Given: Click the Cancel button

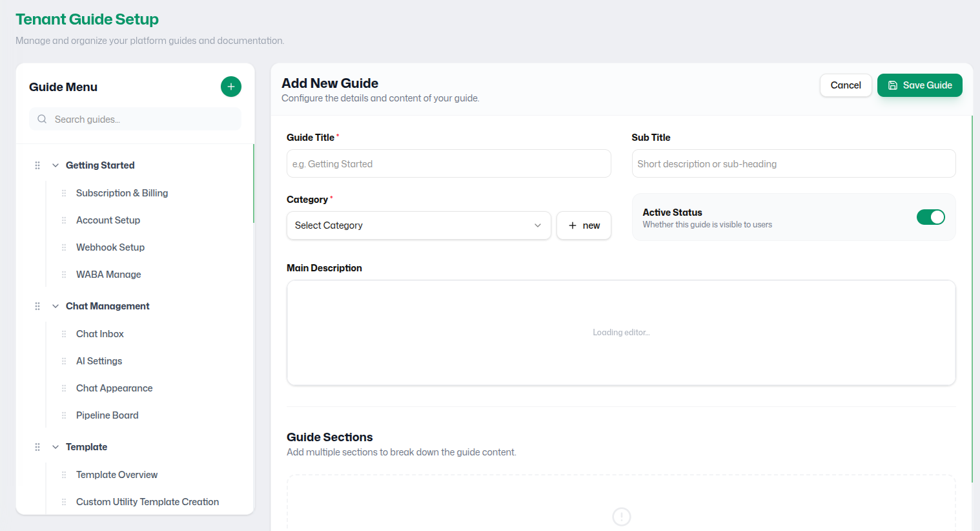Looking at the screenshot, I should tap(846, 85).
